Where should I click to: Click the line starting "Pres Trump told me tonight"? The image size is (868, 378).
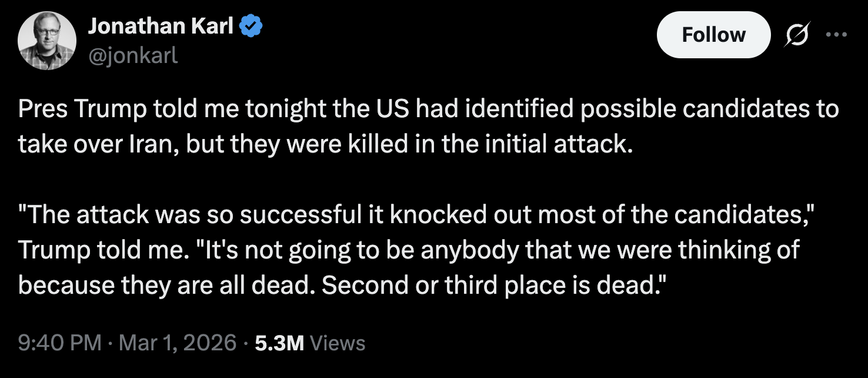tap(428, 111)
